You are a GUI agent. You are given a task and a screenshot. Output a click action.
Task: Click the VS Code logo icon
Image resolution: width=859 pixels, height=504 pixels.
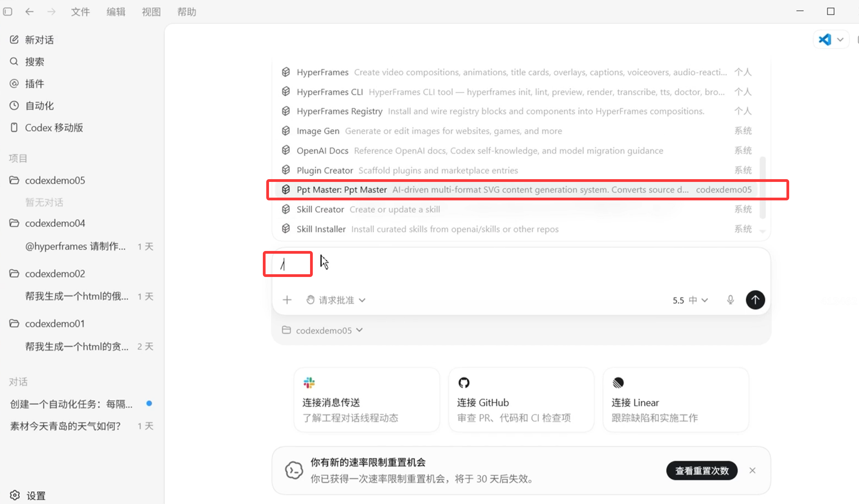[x=825, y=40]
